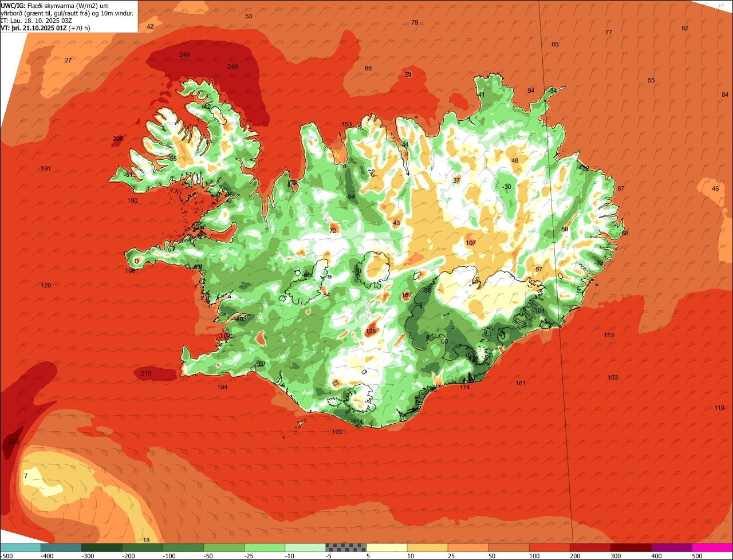The width and height of the screenshot is (733, 560).
Task: Click the legend label '500'
Action: pos(697,556)
